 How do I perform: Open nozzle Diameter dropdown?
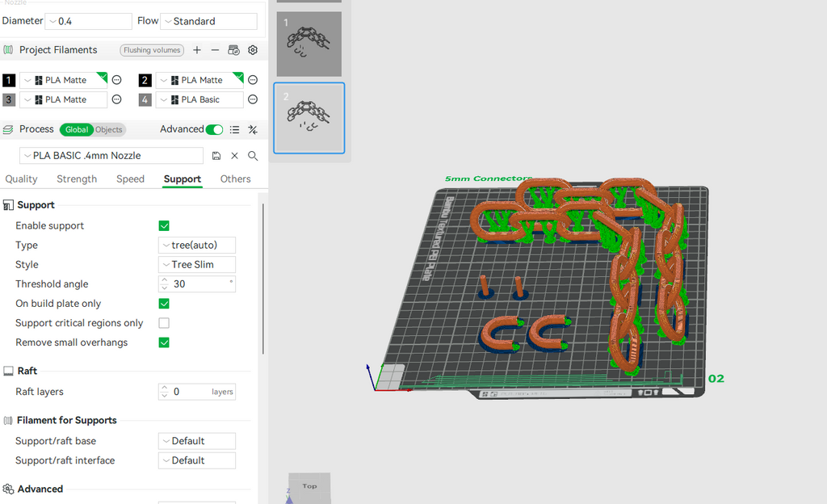pyautogui.click(x=88, y=21)
